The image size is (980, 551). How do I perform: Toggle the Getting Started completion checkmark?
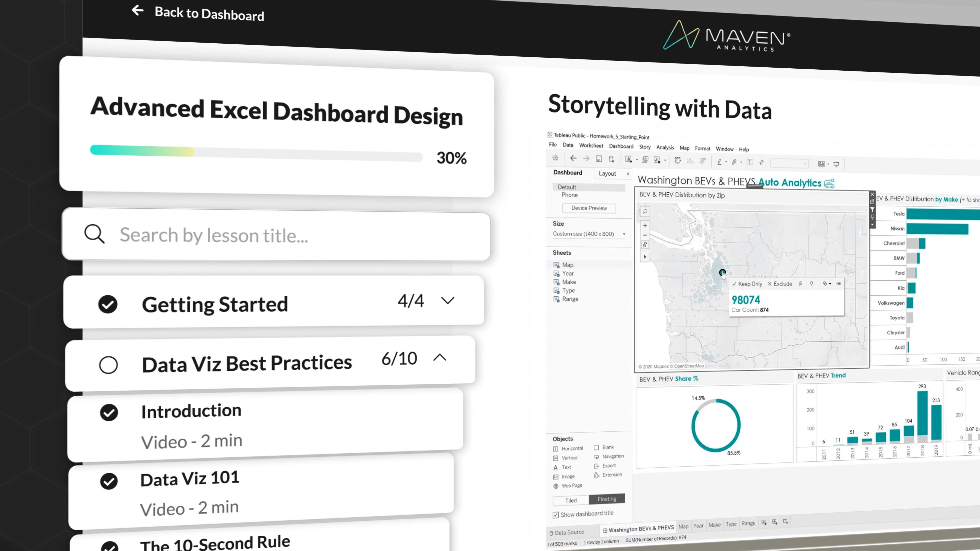pos(108,304)
